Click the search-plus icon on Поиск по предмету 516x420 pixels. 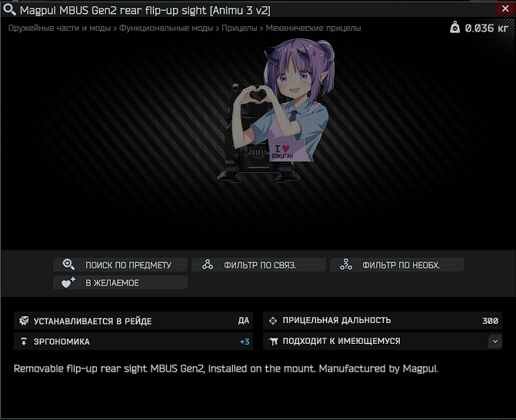tap(68, 265)
